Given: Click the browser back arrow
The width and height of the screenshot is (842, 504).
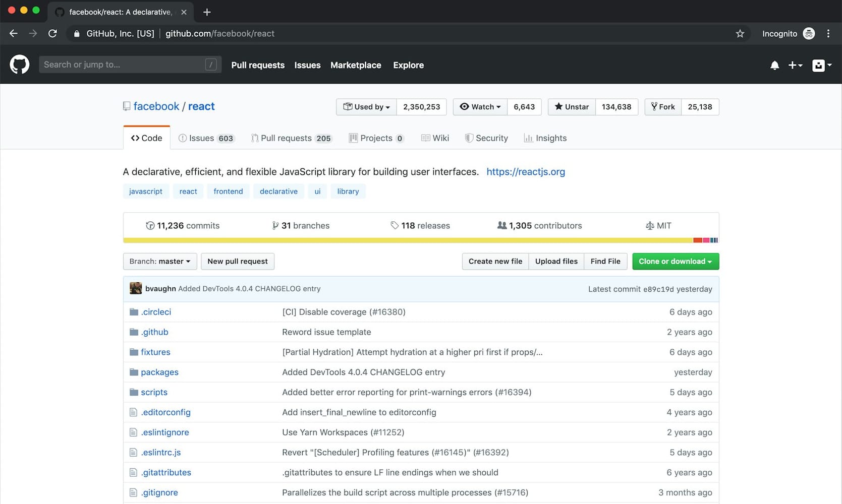Looking at the screenshot, I should tap(14, 33).
